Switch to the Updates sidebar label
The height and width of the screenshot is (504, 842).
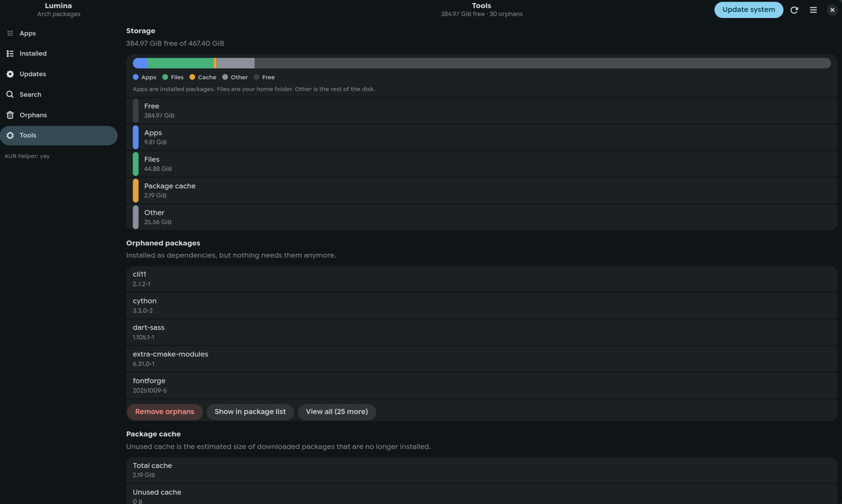[33, 74]
